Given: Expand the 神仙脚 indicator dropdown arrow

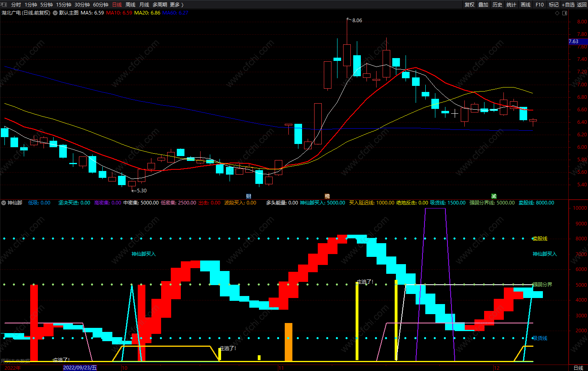Looking at the screenshot, I should point(4,203).
